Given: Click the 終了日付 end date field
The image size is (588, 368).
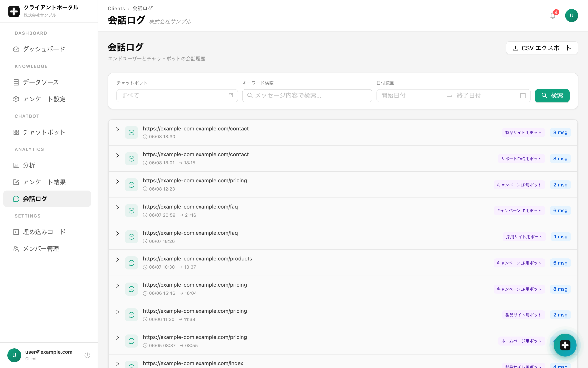Looking at the screenshot, I should tap(486, 96).
